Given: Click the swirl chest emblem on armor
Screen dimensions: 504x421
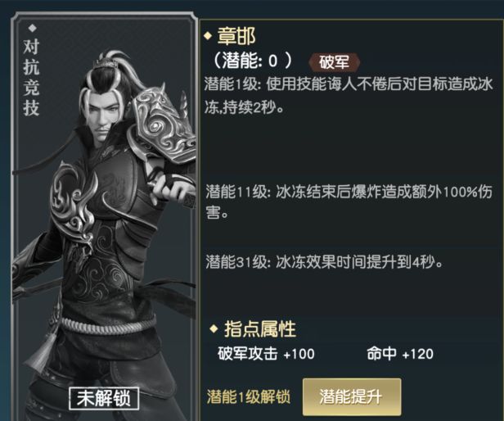Looking at the screenshot, I should pos(72,197).
